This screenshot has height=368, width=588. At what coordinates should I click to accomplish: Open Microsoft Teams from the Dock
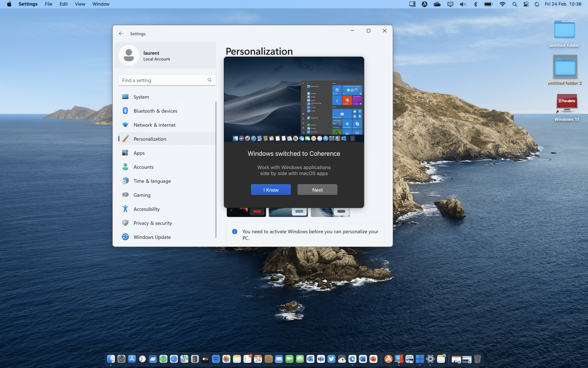point(321,359)
